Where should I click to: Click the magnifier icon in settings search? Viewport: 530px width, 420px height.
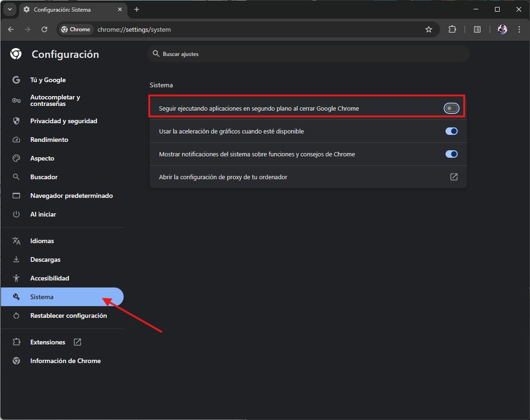click(x=156, y=54)
